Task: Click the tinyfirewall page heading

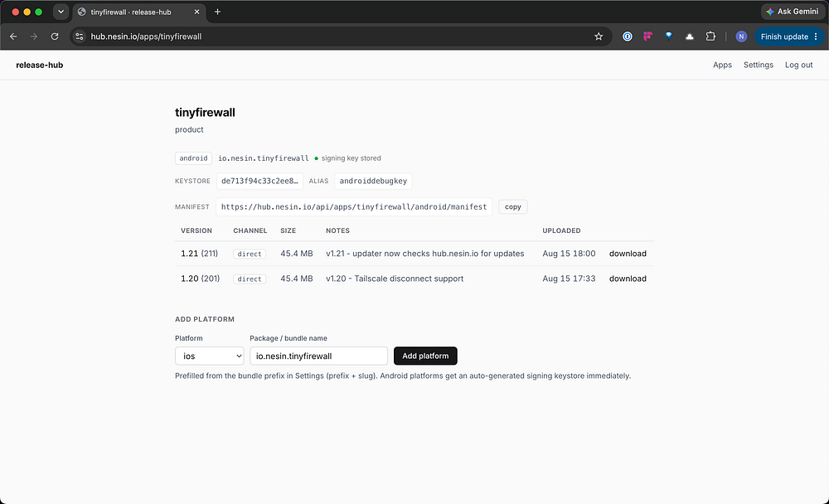Action: click(x=205, y=112)
